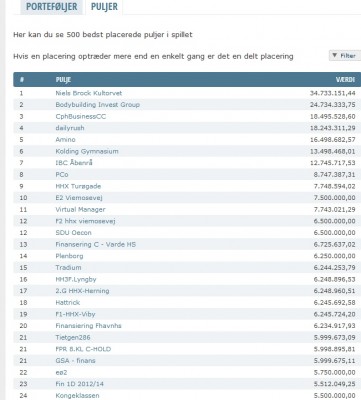This screenshot has height=400, width=361.
Task: Select the HH3F.Lyngby link
Action: [76, 279]
